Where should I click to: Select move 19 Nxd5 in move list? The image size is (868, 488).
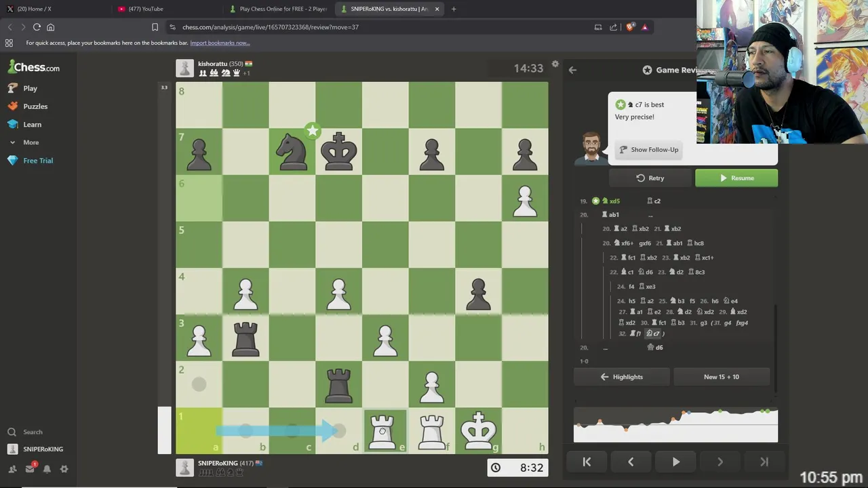610,201
